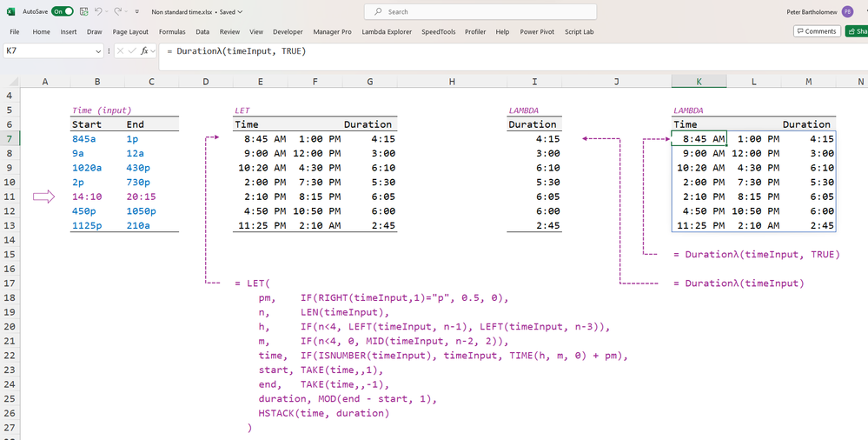
Task: Click the Peter Bartholomew profile avatar
Action: (x=847, y=11)
